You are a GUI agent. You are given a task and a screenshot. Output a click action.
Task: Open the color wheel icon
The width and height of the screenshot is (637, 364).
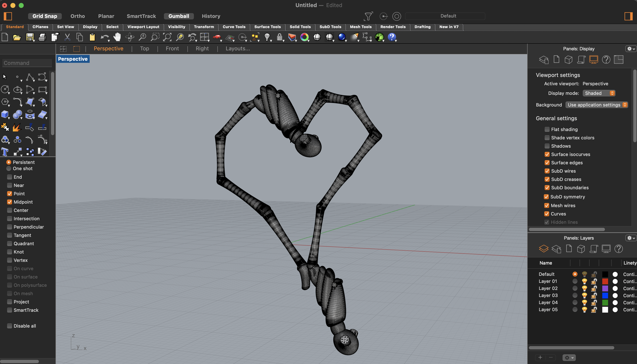[304, 37]
